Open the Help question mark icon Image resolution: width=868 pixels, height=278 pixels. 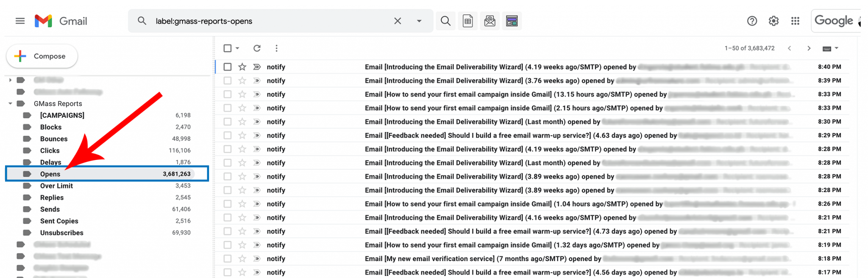click(x=752, y=21)
